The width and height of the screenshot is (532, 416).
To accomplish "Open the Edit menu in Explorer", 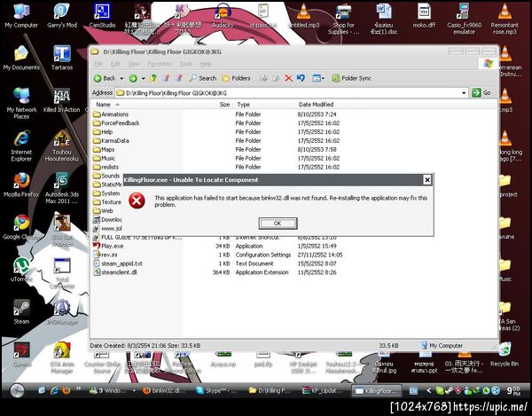I will pyautogui.click(x=115, y=64).
